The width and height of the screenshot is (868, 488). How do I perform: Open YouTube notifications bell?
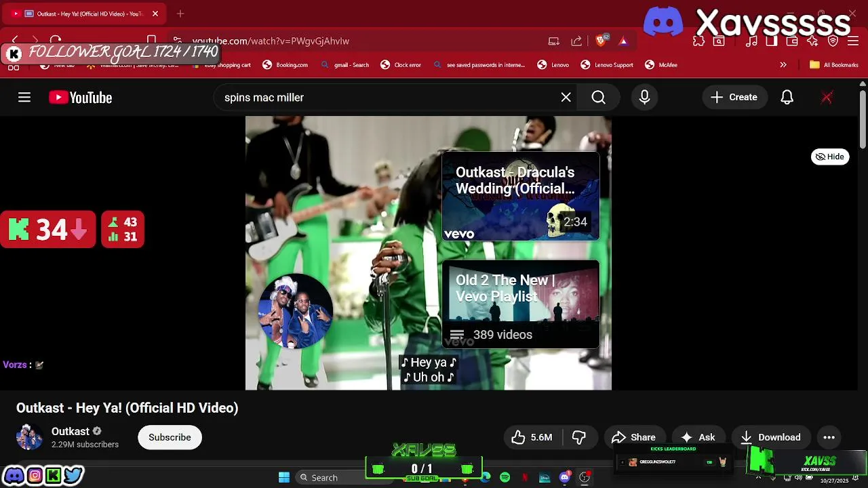pyautogui.click(x=787, y=98)
